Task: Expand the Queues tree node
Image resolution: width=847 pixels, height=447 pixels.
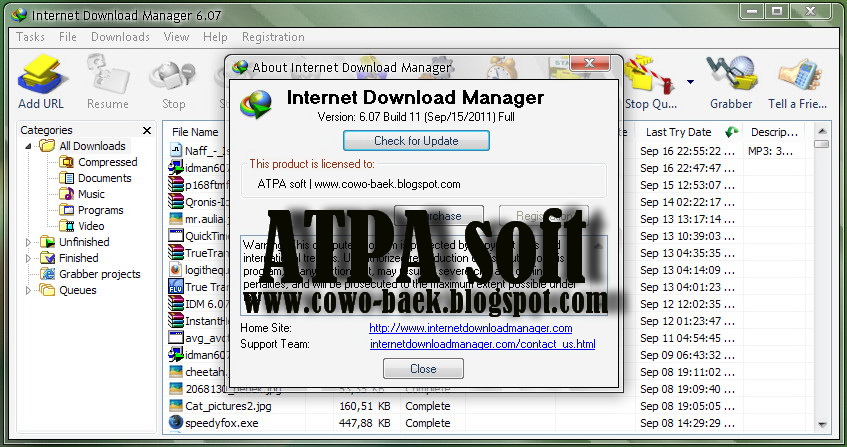Action: tap(28, 290)
